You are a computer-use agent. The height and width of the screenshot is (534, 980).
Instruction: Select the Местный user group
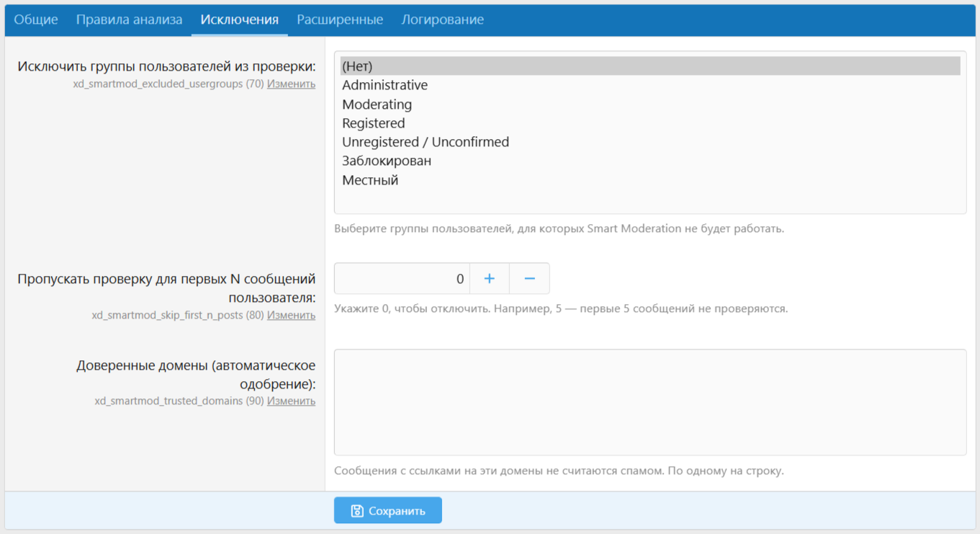[x=370, y=180]
